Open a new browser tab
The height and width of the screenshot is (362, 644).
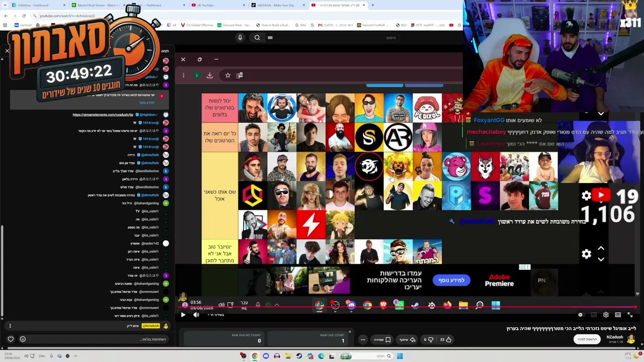tap(372, 5)
